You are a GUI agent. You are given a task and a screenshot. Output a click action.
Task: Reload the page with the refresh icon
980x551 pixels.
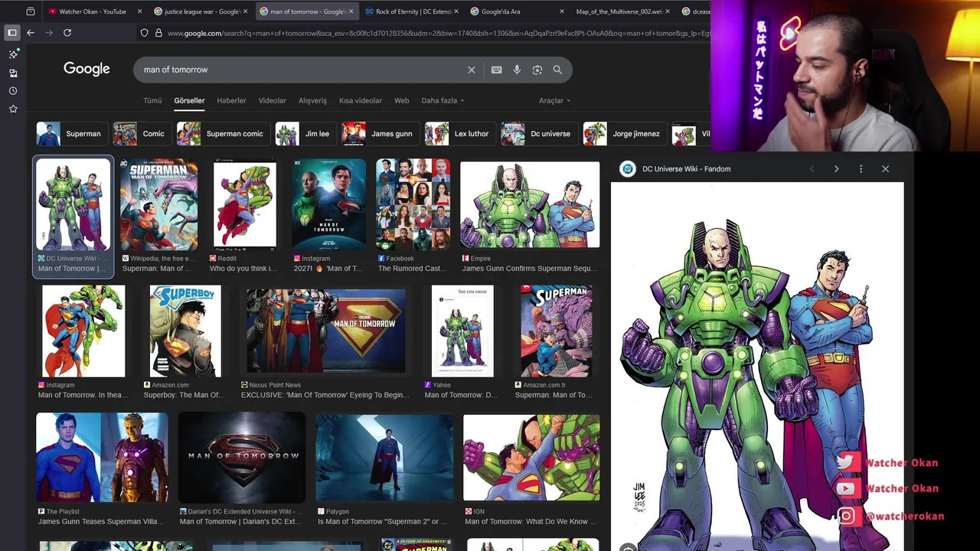pos(67,33)
